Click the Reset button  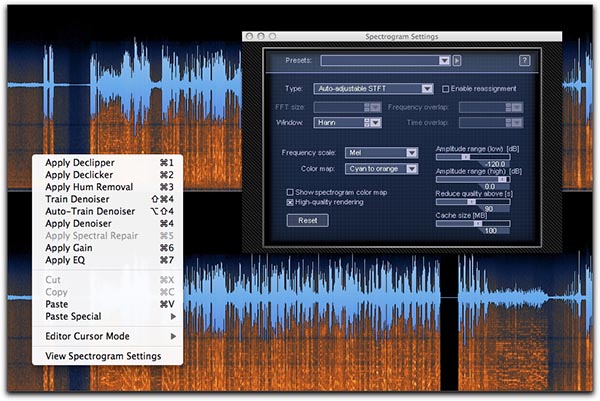(308, 220)
